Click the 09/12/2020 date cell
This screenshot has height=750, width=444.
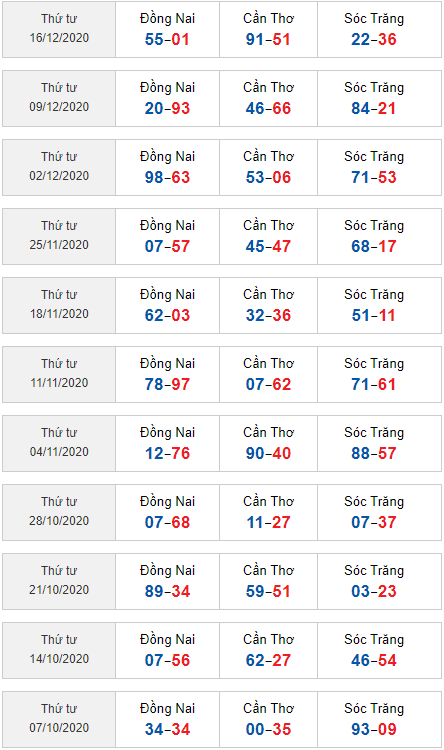coord(59,99)
